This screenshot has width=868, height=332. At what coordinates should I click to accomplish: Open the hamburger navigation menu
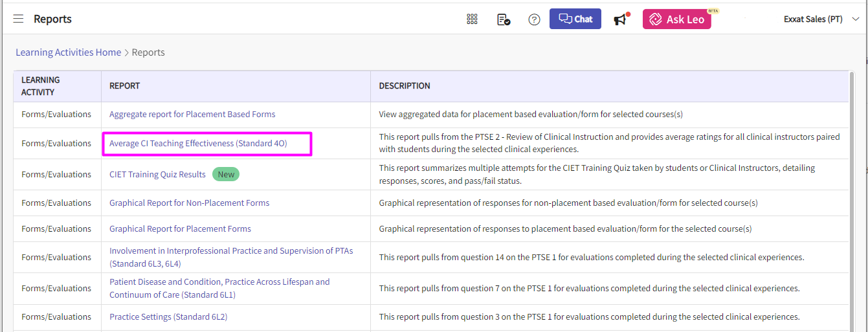[x=18, y=19]
